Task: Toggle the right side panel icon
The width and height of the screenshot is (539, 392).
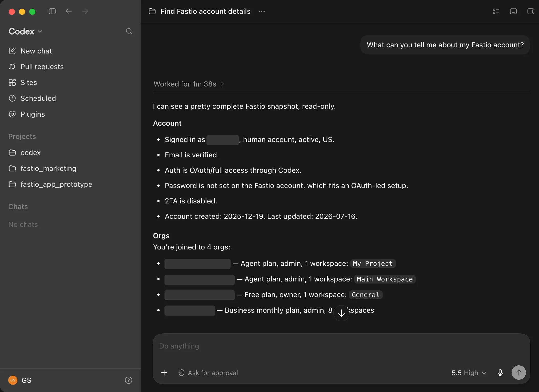Action: click(531, 11)
